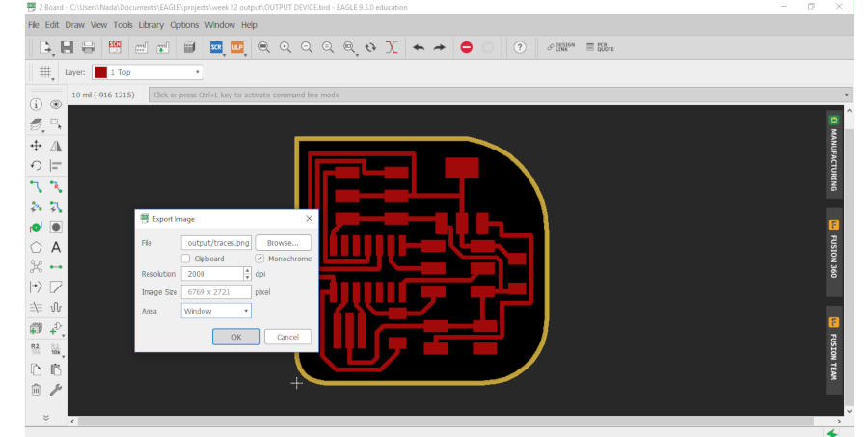Open the Layer dropdown showing 1 Top
This screenshot has height=437, width=868.
(147, 72)
